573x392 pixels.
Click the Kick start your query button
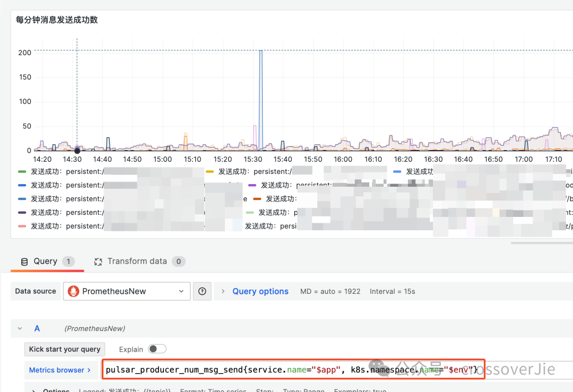coord(65,349)
